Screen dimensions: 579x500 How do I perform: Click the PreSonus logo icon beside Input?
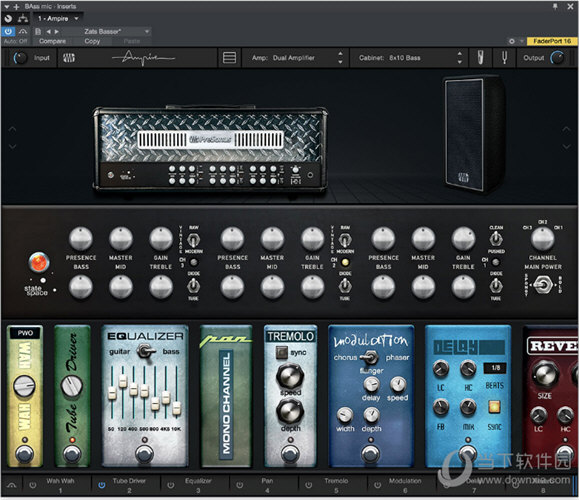coord(69,58)
